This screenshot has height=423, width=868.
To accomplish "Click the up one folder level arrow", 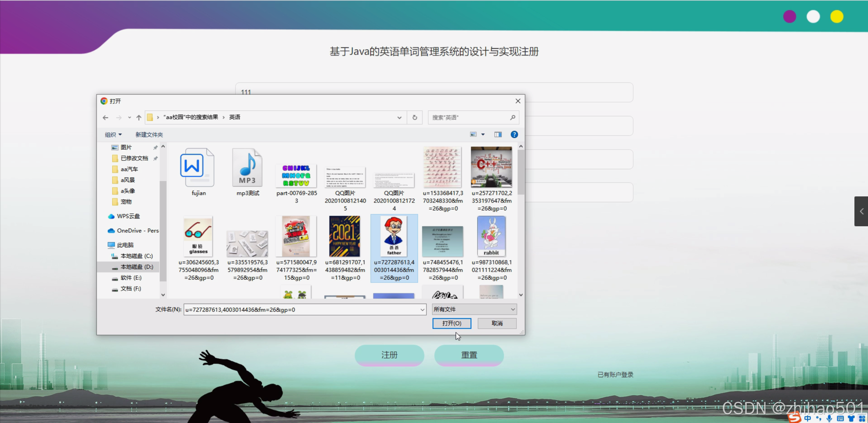I will (x=138, y=117).
